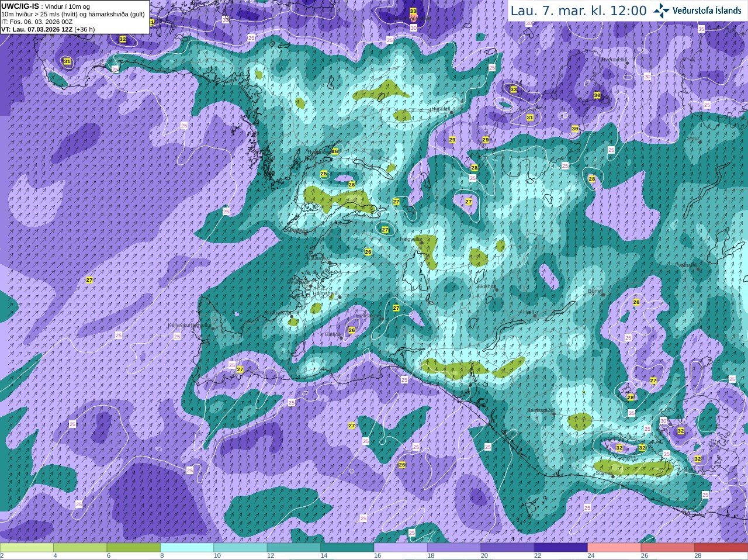Viewport: 748px width, 560px height.
Task: Click the yellow 26 gust marker beside Bláfjöll
Action: click(x=352, y=330)
